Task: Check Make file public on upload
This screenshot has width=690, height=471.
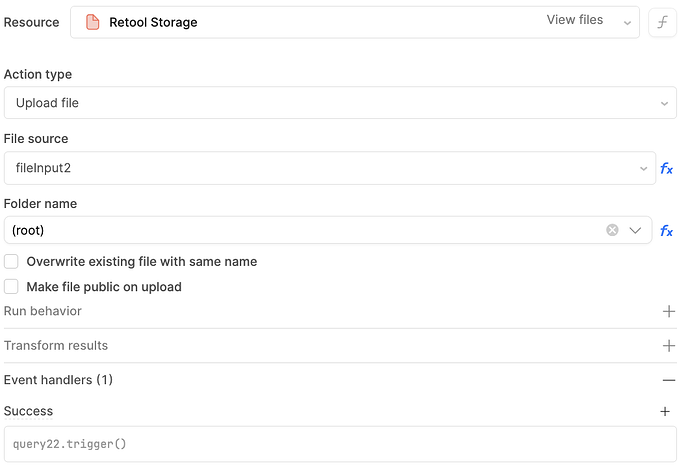Action: tap(12, 287)
